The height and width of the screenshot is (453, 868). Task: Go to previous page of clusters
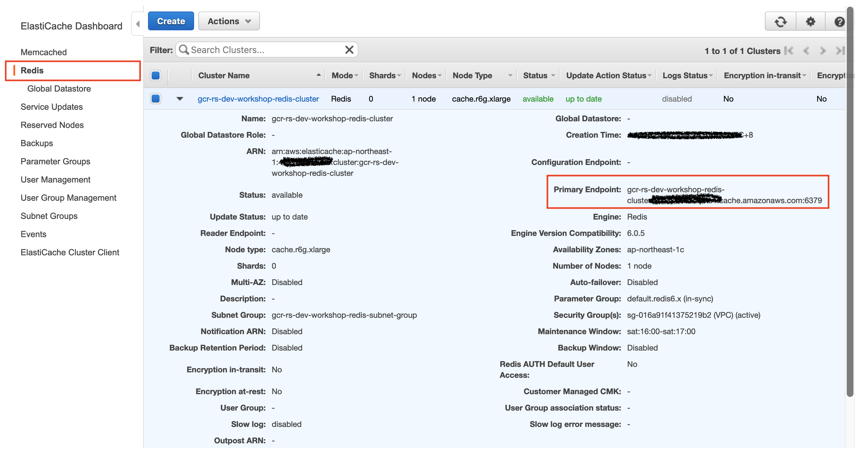tap(806, 51)
